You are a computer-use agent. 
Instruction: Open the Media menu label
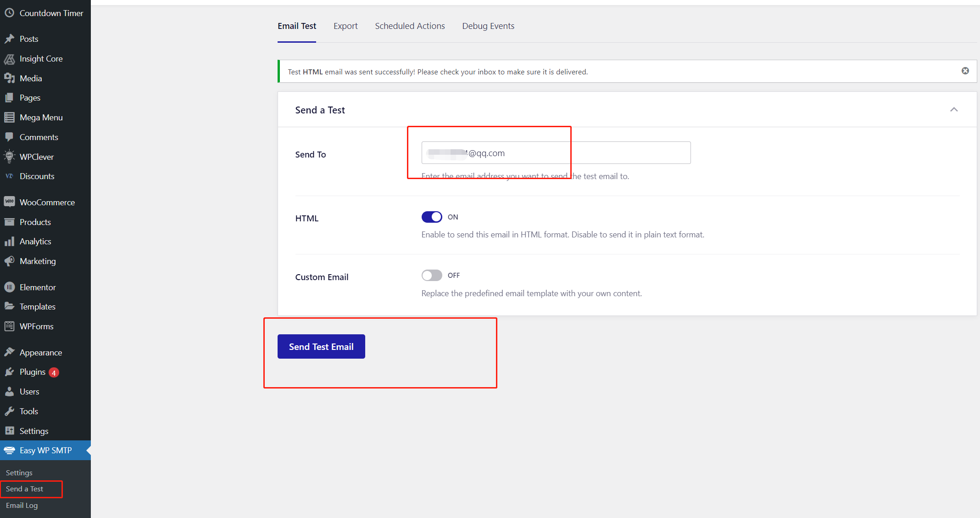tap(31, 78)
